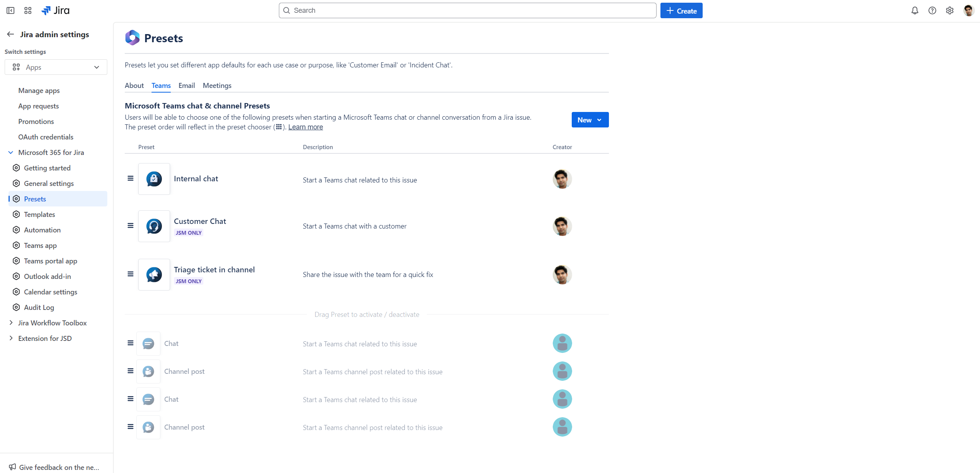Collapse the sidebar with panel icon
Screen dimensions: 980x473
point(10,10)
